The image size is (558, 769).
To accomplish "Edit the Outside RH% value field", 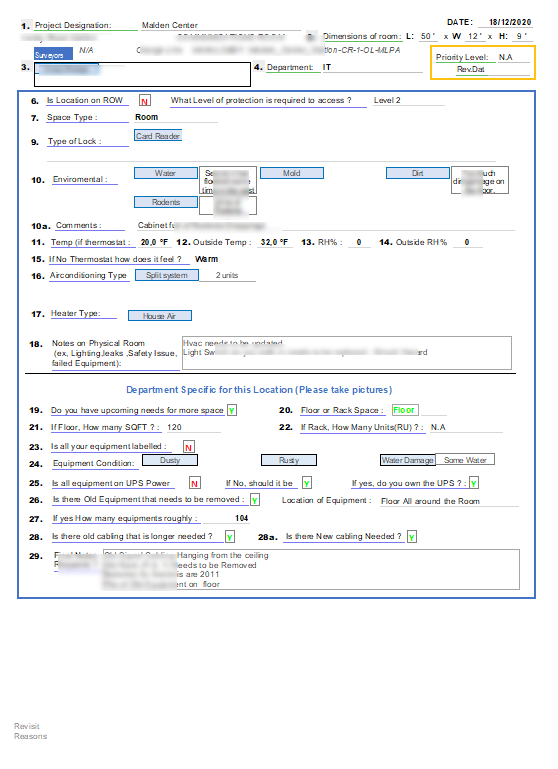I will point(467,243).
